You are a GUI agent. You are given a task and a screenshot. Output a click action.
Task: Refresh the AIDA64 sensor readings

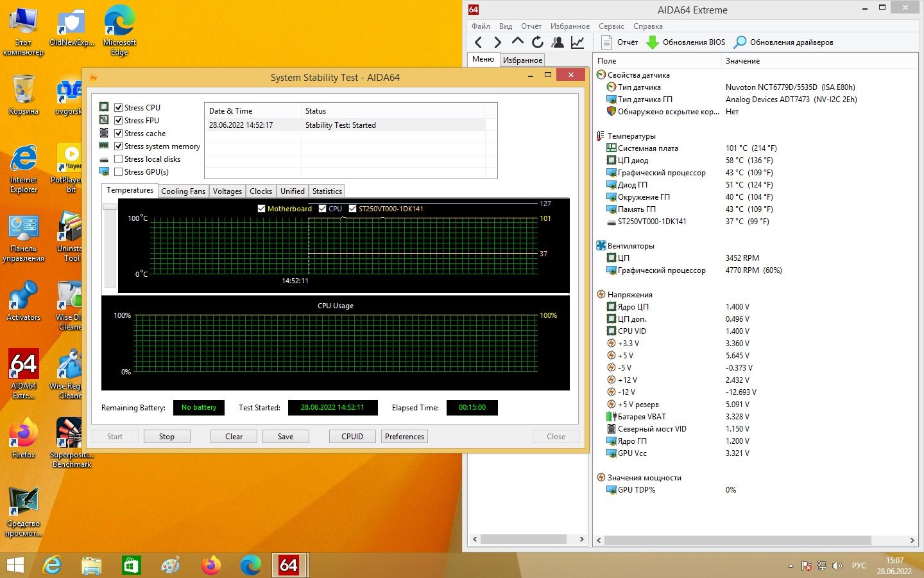pyautogui.click(x=538, y=42)
